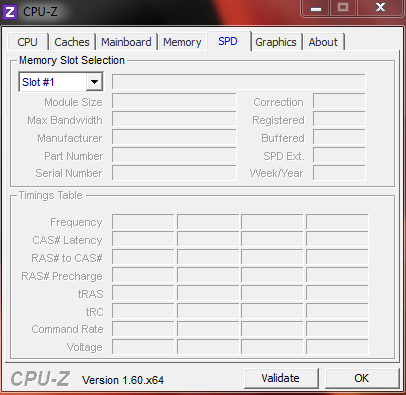
Task: Open the Slot #1 dropdown arrow
Action: [94, 82]
